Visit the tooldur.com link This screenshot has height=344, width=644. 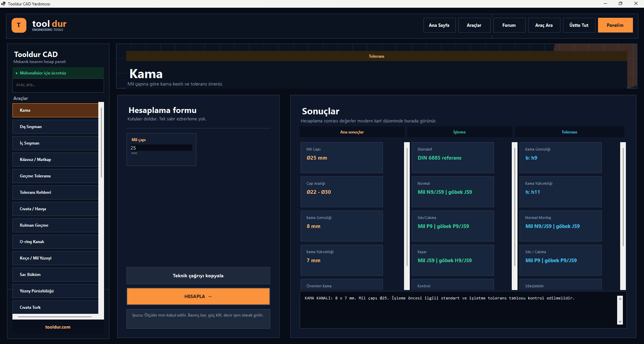pyautogui.click(x=58, y=327)
